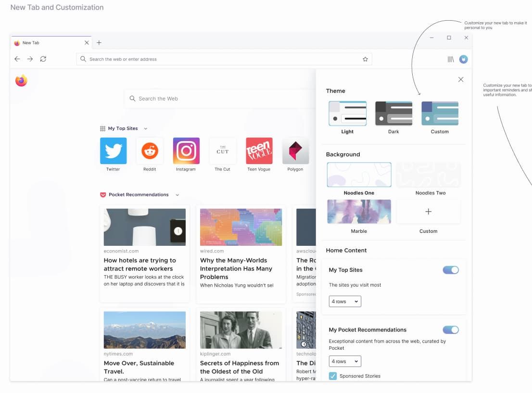Open a new browser tab with the plus button
The height and width of the screenshot is (393, 532).
[x=99, y=42]
